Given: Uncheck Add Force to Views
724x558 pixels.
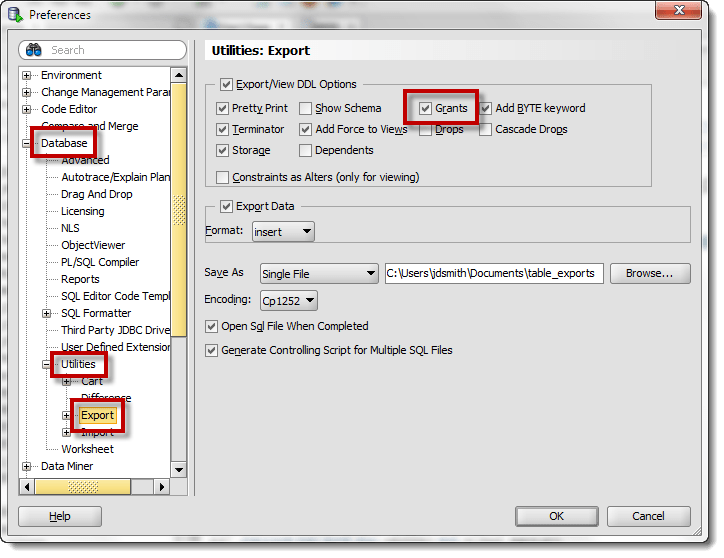Looking at the screenshot, I should [305, 129].
